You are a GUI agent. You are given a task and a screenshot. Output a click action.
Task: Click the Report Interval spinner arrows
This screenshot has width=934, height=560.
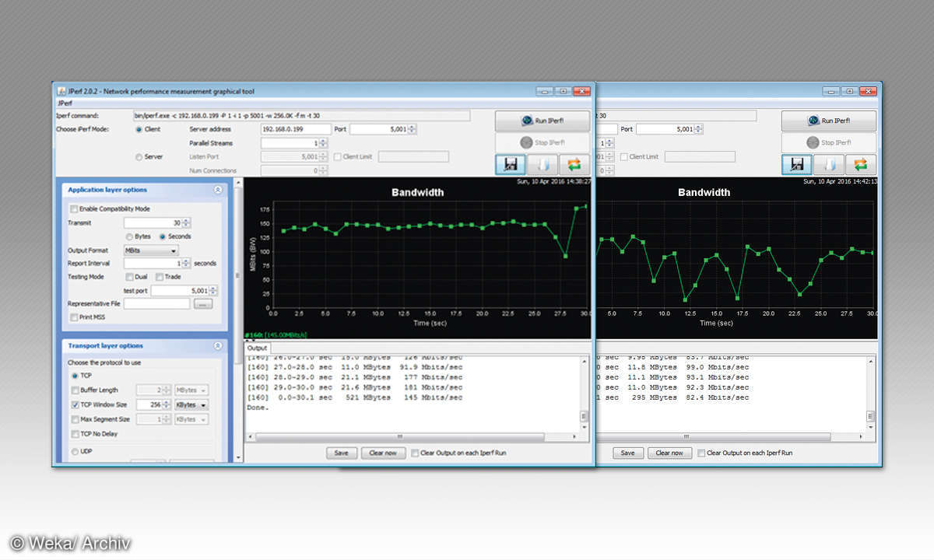[186, 264]
